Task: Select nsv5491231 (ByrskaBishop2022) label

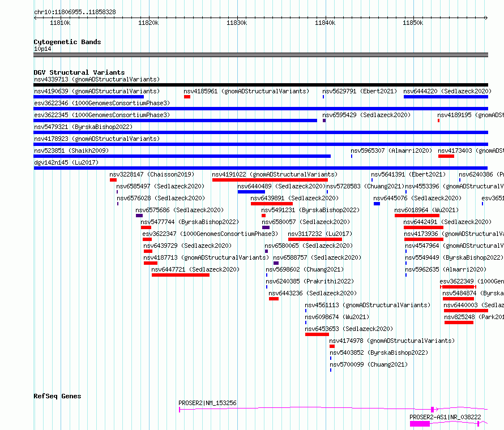Action: point(310,210)
